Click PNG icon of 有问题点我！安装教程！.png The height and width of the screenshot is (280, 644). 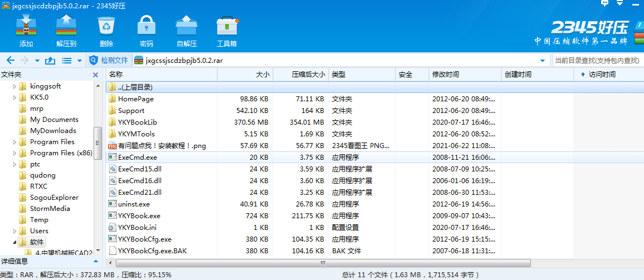tap(112, 146)
